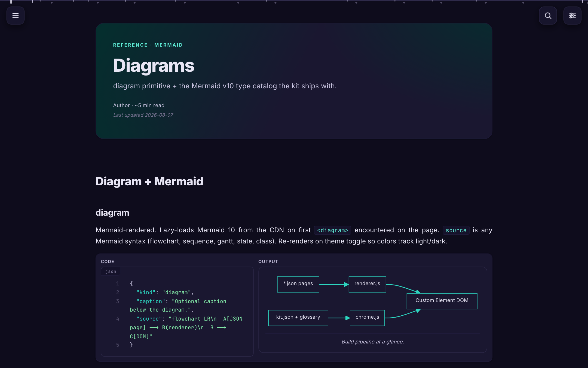Select the "kit.json + glossary" node
This screenshot has height=368, width=588.
click(298, 318)
